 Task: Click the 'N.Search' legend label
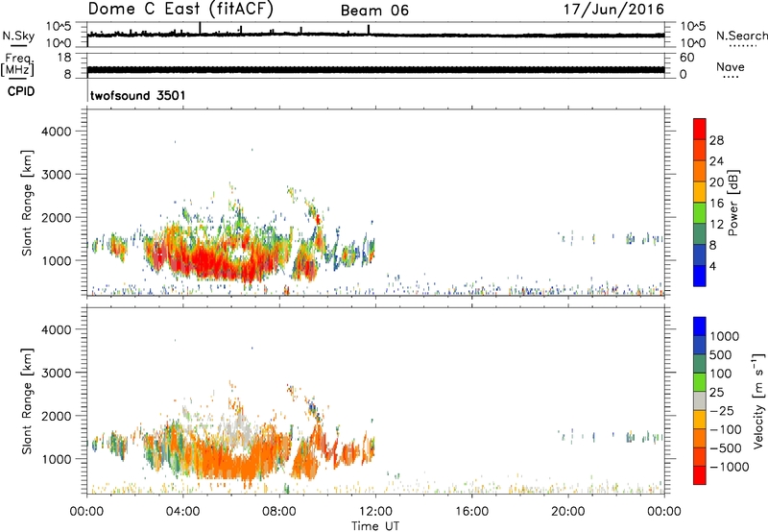click(741, 36)
